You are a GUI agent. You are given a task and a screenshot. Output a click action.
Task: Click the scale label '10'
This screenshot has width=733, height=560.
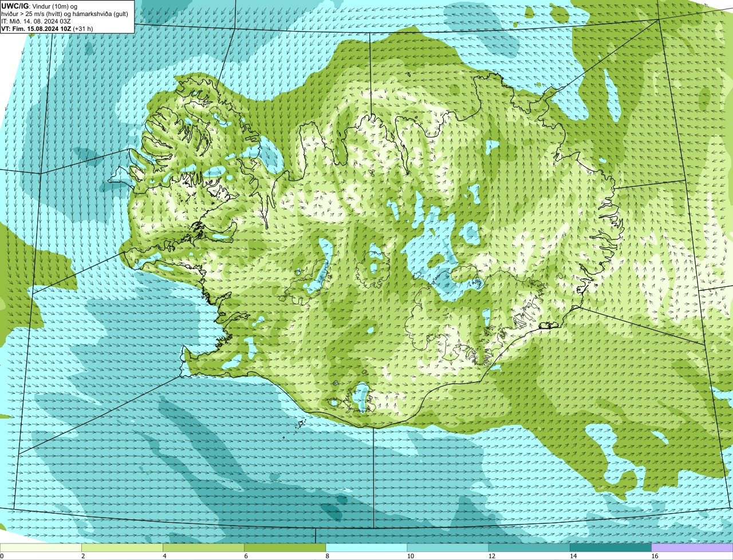[x=411, y=556]
